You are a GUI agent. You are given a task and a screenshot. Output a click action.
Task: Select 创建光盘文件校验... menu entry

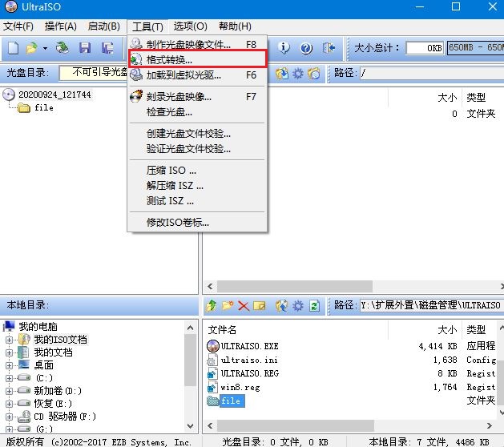(197, 133)
